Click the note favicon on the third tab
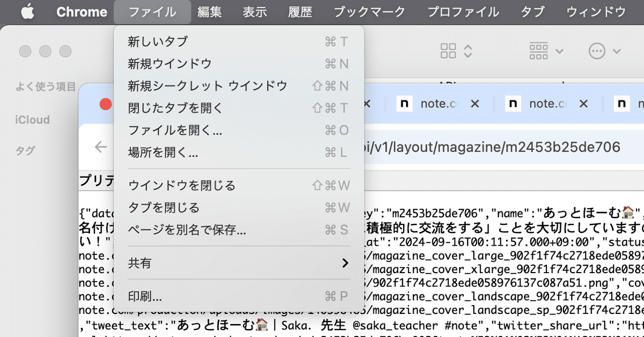 [x=622, y=104]
